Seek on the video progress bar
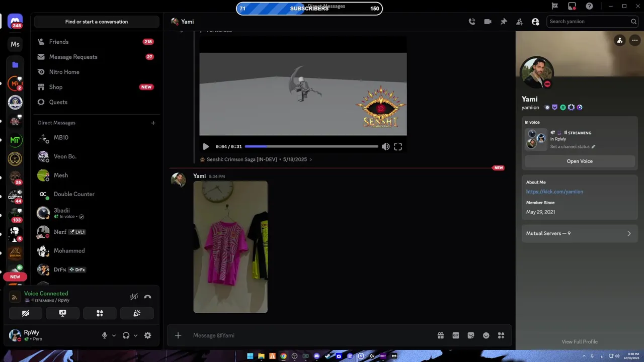This screenshot has width=644, height=362. pos(311,146)
